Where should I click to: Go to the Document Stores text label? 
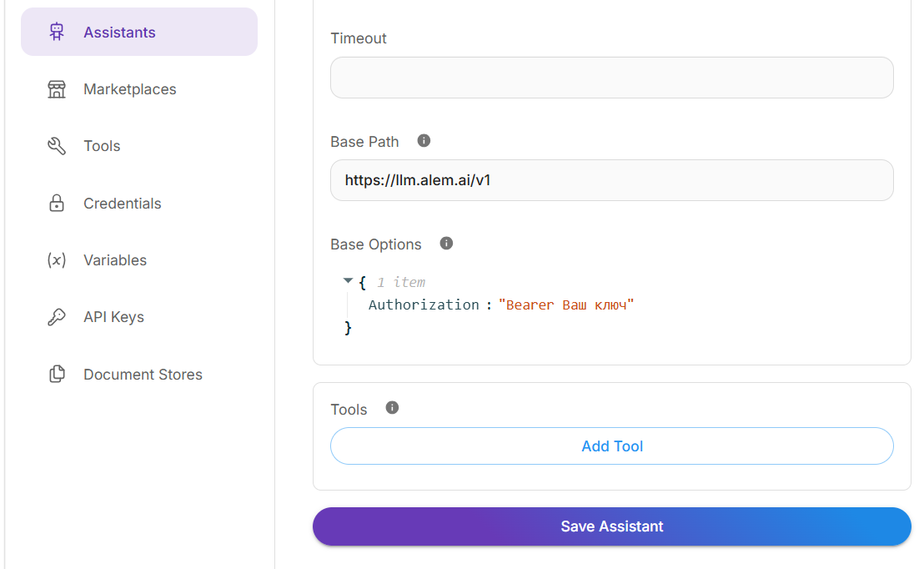tap(143, 375)
